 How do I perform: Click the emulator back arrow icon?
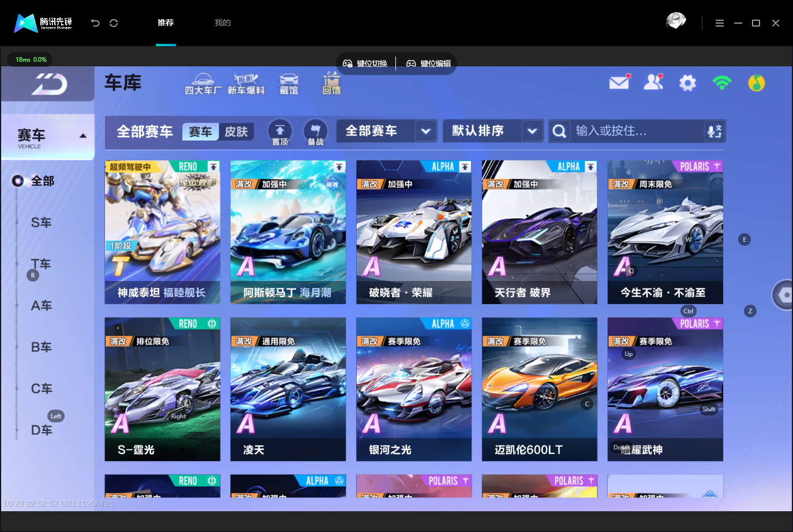point(95,23)
